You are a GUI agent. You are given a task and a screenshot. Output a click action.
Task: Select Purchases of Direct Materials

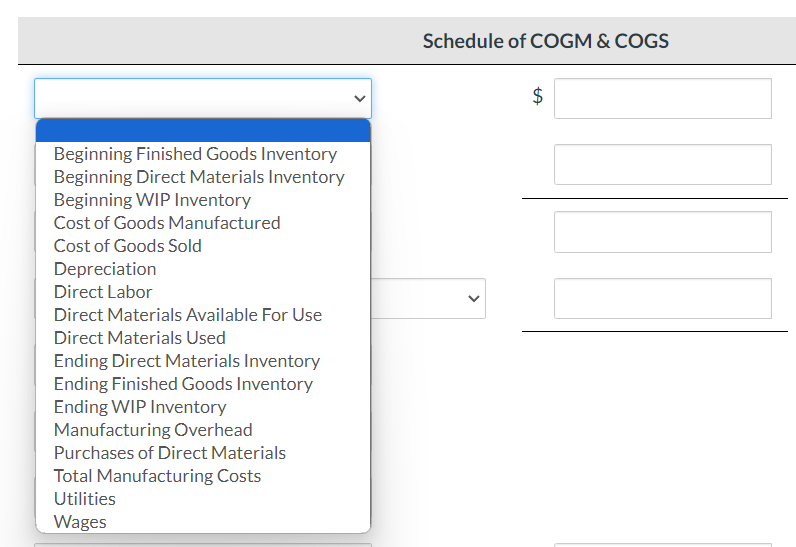click(170, 453)
